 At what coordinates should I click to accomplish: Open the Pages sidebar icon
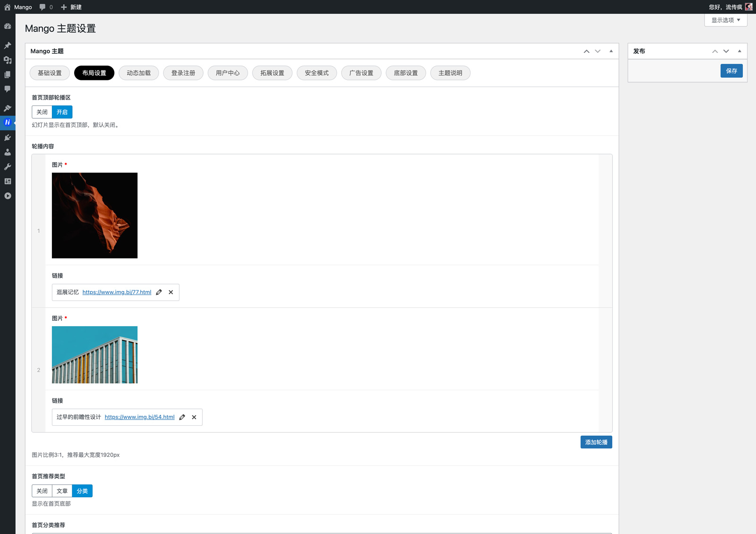[8, 75]
